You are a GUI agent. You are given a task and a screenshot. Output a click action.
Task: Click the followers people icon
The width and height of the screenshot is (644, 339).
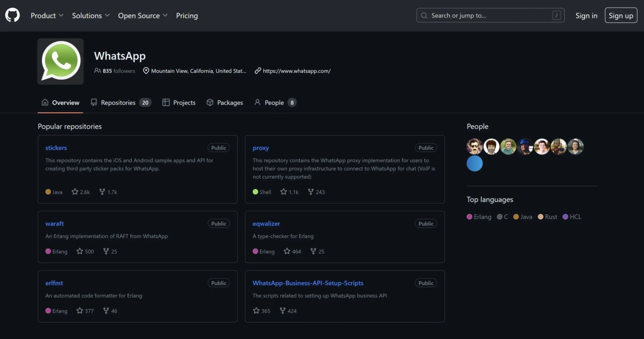[x=97, y=71]
